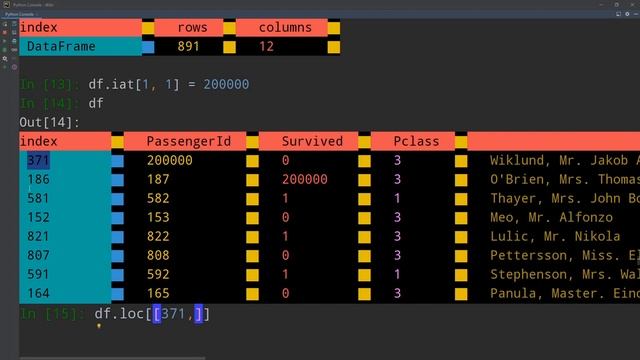
Task: Click the Survived column header
Action: [312, 141]
